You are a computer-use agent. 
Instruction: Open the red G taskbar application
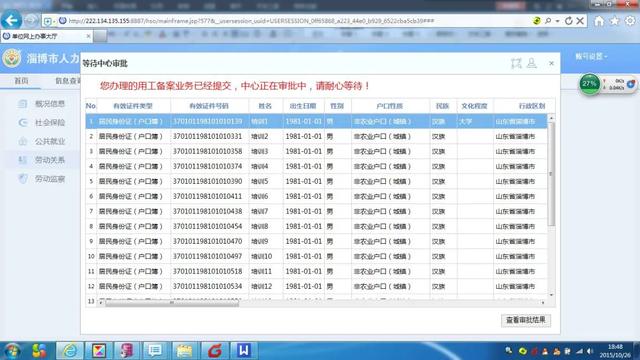click(215, 351)
